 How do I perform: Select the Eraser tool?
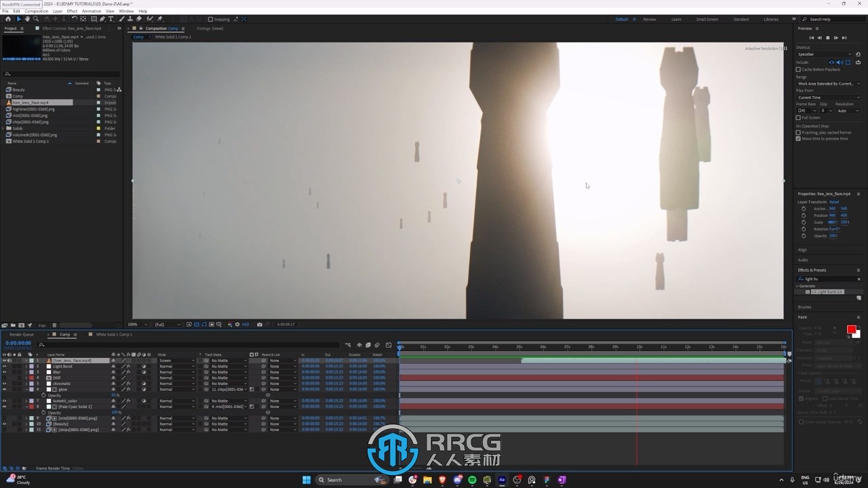coord(138,19)
